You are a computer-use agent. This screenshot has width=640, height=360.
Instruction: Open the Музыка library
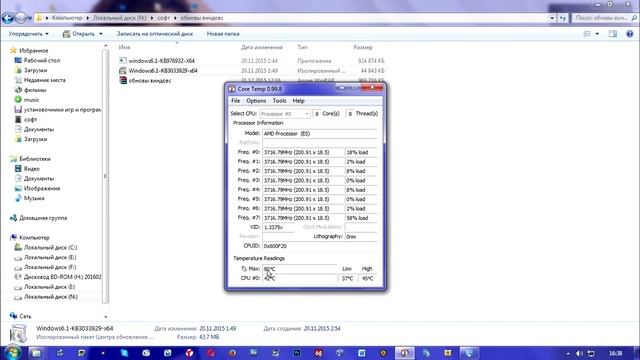coord(34,198)
